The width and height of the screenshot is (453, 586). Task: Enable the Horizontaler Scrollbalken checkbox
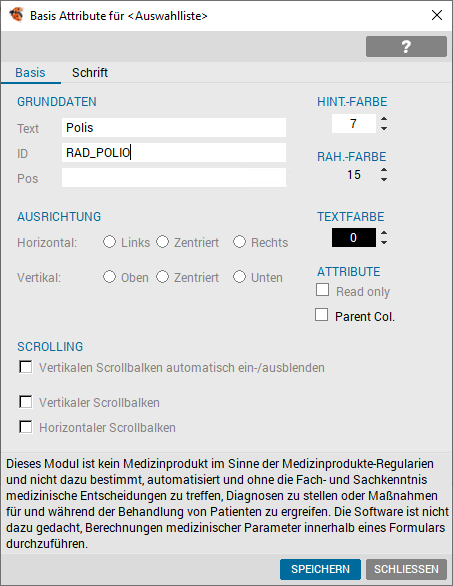click(x=25, y=427)
